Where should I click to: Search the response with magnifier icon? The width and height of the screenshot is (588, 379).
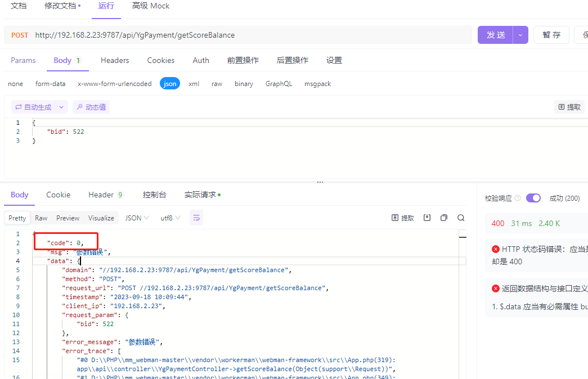461,218
